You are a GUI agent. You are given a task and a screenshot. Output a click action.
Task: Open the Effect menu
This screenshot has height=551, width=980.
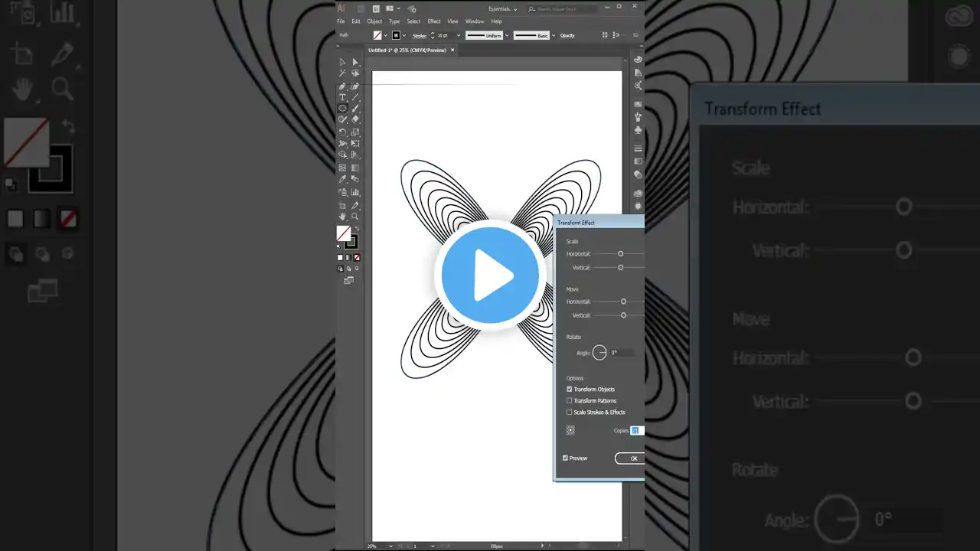[434, 21]
